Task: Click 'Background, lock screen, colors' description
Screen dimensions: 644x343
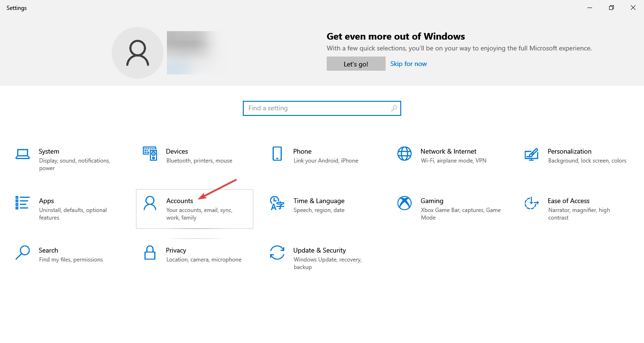Action: (x=587, y=161)
